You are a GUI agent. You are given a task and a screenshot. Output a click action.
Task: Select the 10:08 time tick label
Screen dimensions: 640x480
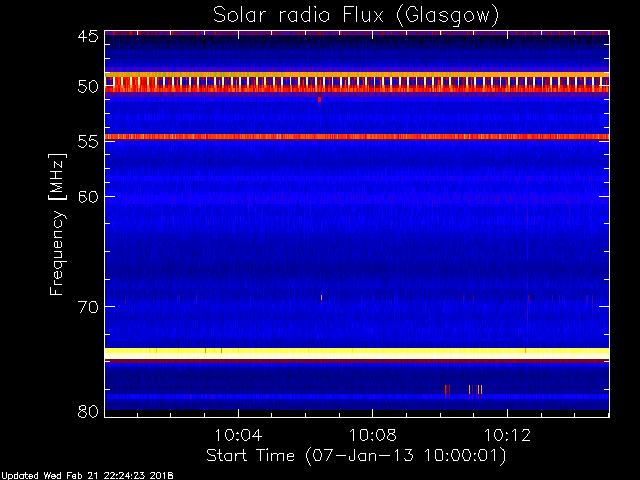point(372,435)
